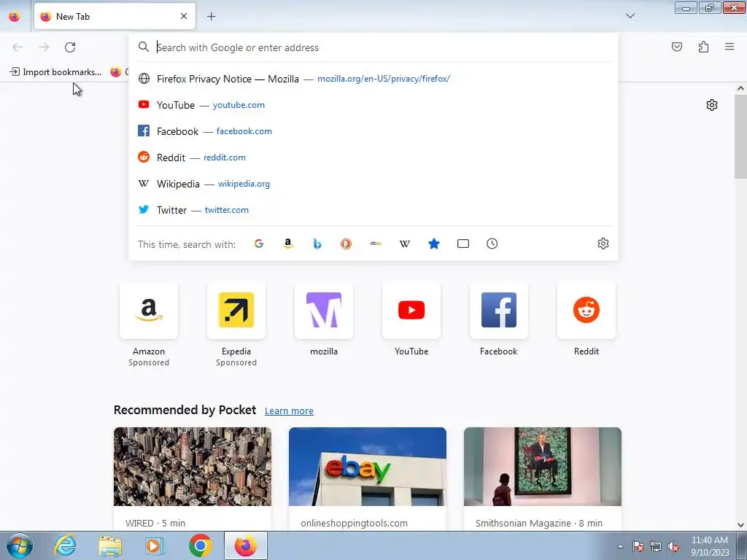Launch Windows Media Player from taskbar
747x560 pixels.
(x=155, y=545)
